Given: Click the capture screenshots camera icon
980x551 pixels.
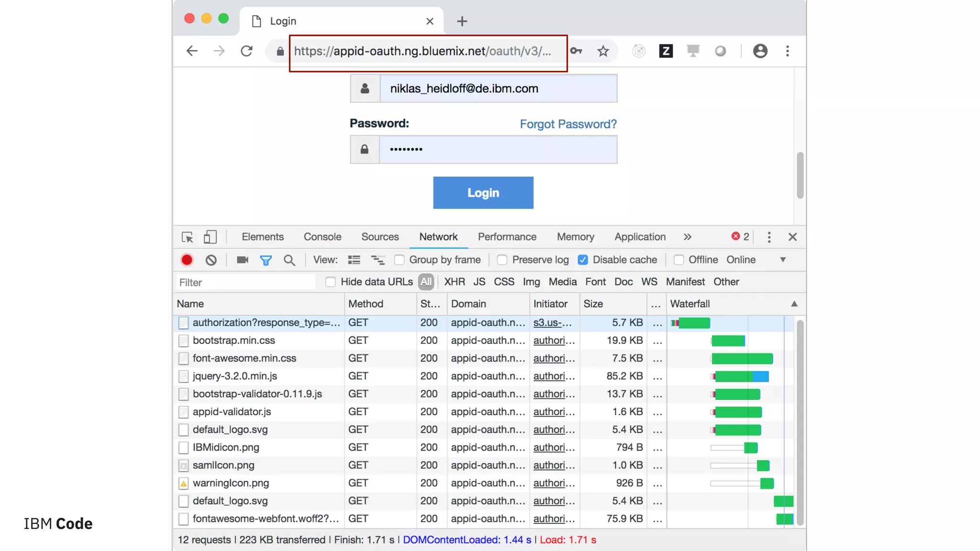Looking at the screenshot, I should pyautogui.click(x=242, y=260).
